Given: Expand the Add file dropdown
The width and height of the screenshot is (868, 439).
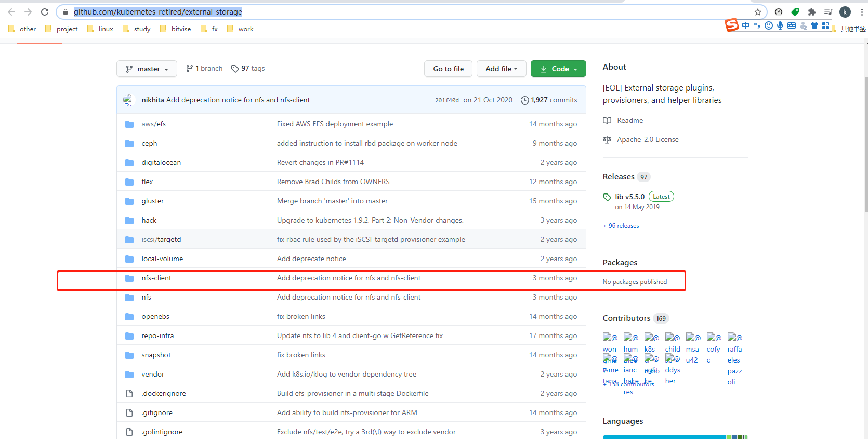Looking at the screenshot, I should pos(501,69).
